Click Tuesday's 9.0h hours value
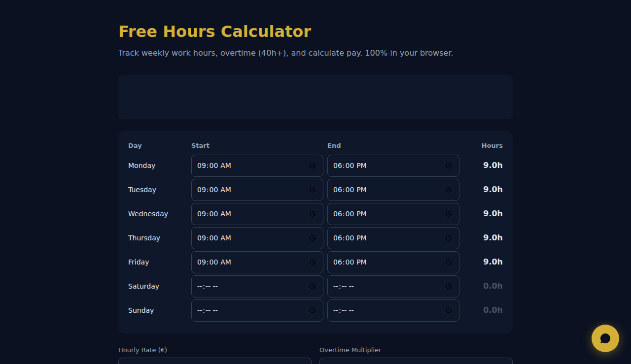Image resolution: width=631 pixels, height=364 pixels. [493, 190]
